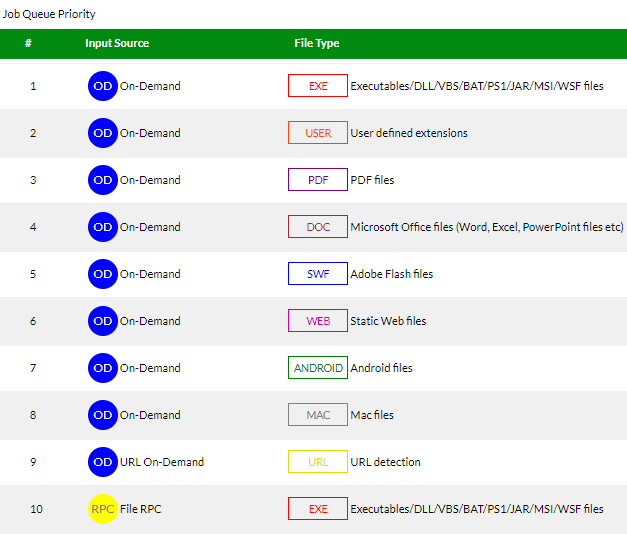Image resolution: width=627 pixels, height=534 pixels.
Task: Click the OD icon in row 4
Action: pyautogui.click(x=103, y=227)
